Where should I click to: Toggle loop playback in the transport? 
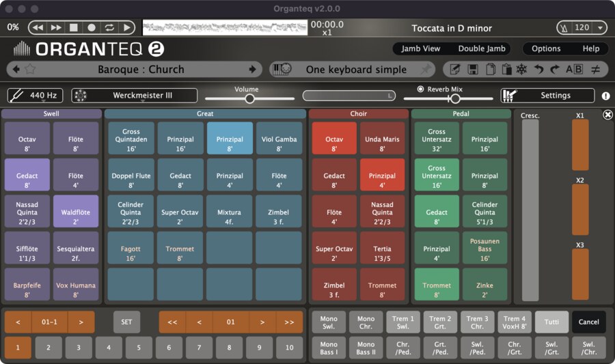(x=109, y=27)
